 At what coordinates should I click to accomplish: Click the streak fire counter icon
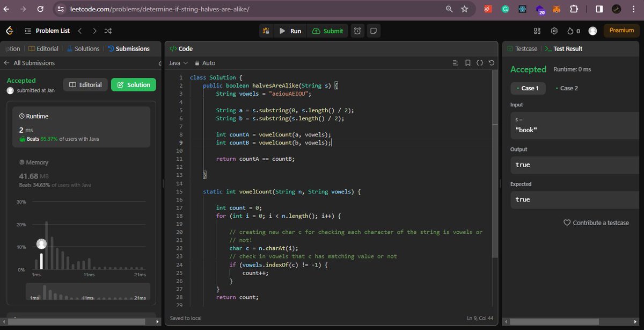[574, 31]
